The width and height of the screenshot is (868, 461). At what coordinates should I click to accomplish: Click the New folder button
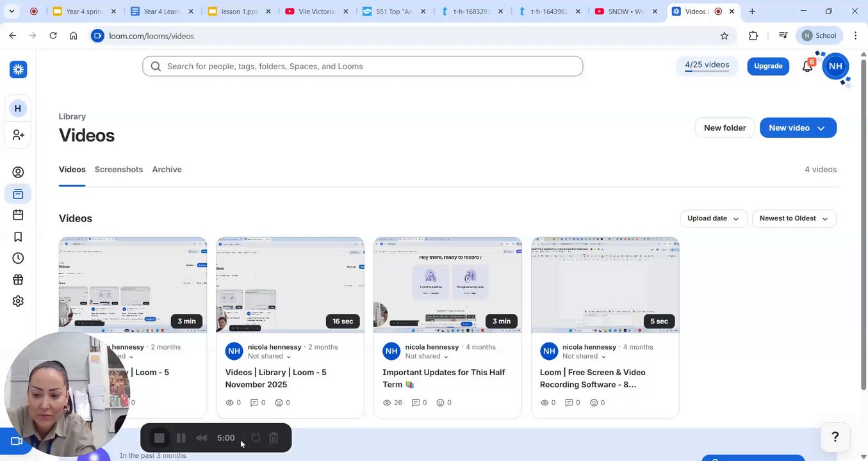(725, 128)
